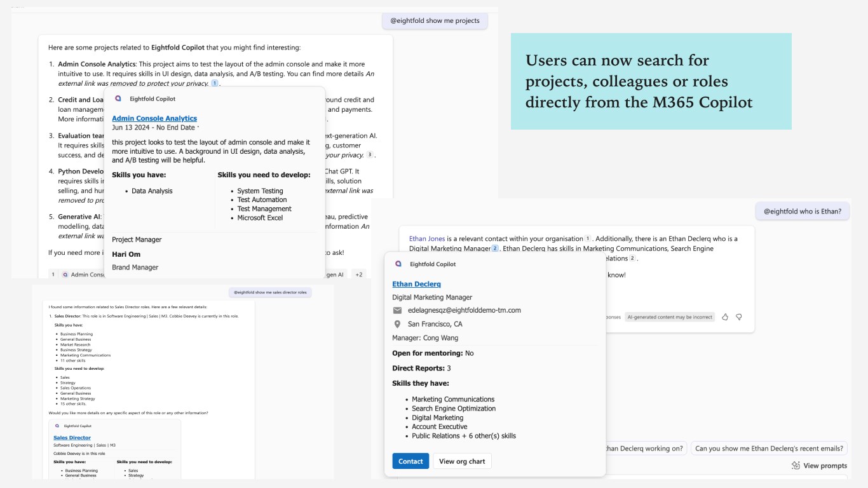Select suggestion about Ethan Declerq's recent emails

pos(769,448)
